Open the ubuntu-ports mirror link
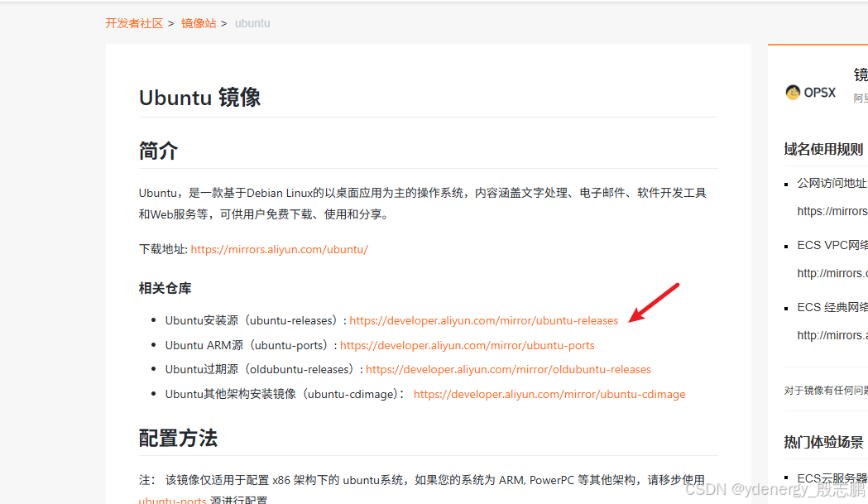The width and height of the screenshot is (868, 504). click(468, 345)
